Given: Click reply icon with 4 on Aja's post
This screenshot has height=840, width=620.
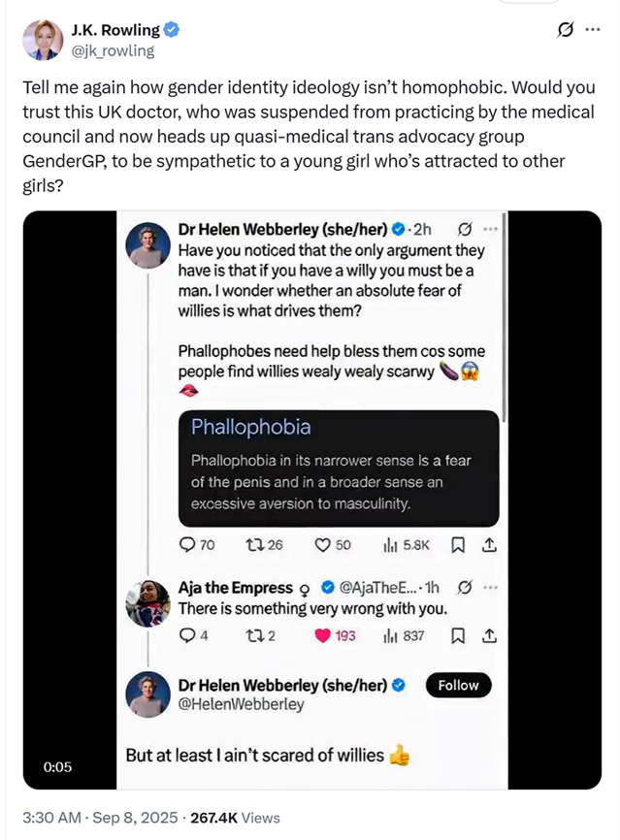Looking at the screenshot, I should point(187,635).
